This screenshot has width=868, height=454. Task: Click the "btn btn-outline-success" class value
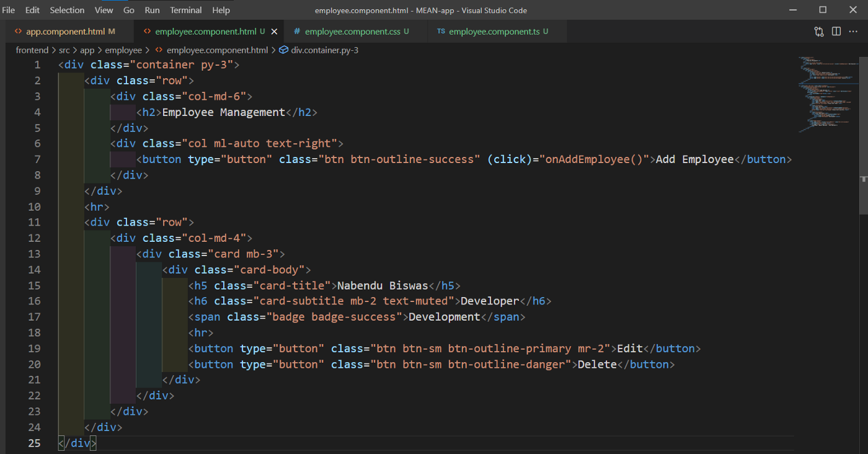pyautogui.click(x=400, y=159)
